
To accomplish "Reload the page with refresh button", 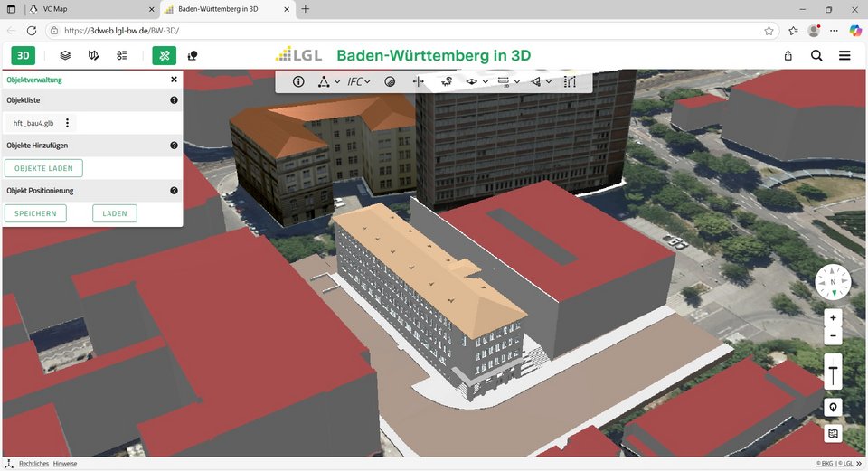I will (32, 31).
